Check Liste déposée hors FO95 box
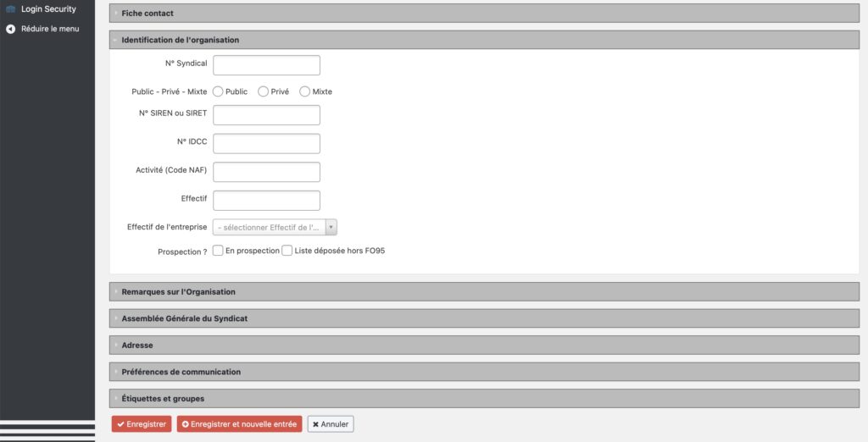The image size is (868, 442). (x=287, y=251)
